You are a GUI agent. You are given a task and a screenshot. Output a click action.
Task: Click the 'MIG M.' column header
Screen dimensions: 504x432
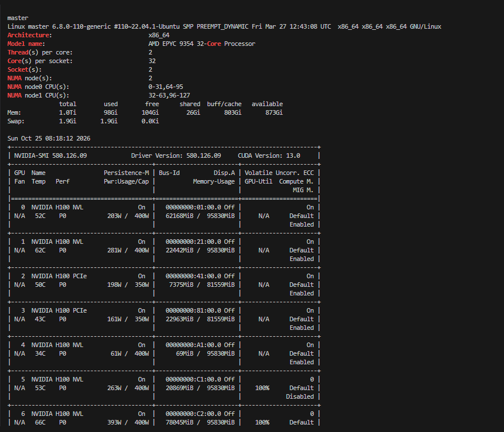point(303,190)
